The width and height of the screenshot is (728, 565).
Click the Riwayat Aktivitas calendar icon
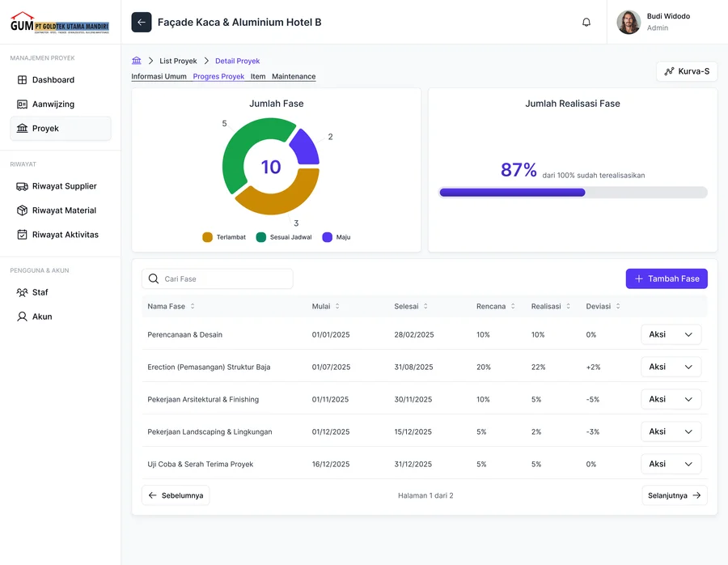(x=22, y=235)
